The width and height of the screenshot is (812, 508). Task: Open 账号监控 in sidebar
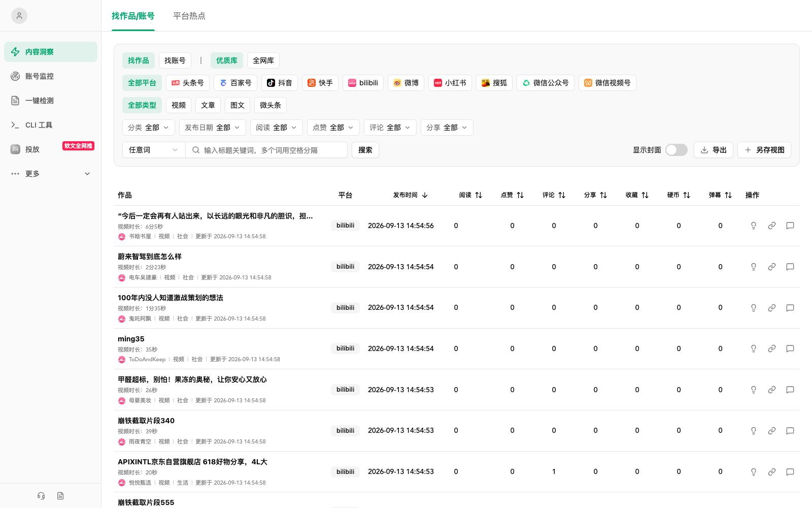pos(51,76)
